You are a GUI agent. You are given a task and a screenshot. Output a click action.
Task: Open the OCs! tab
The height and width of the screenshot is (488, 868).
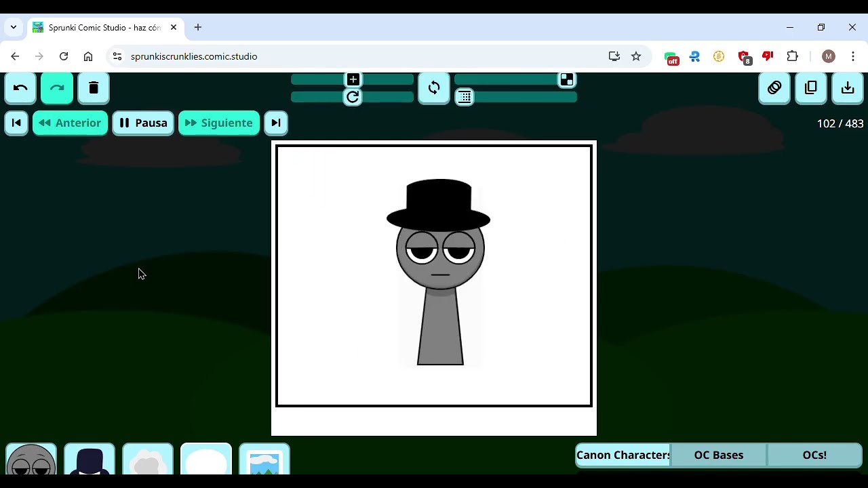814,455
